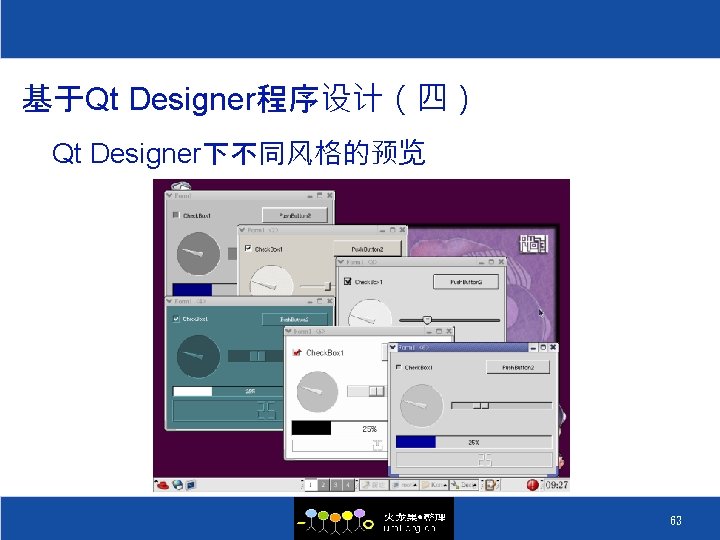Toggle CheckBox1 in the beige window
720x540 pixels.
(248, 248)
